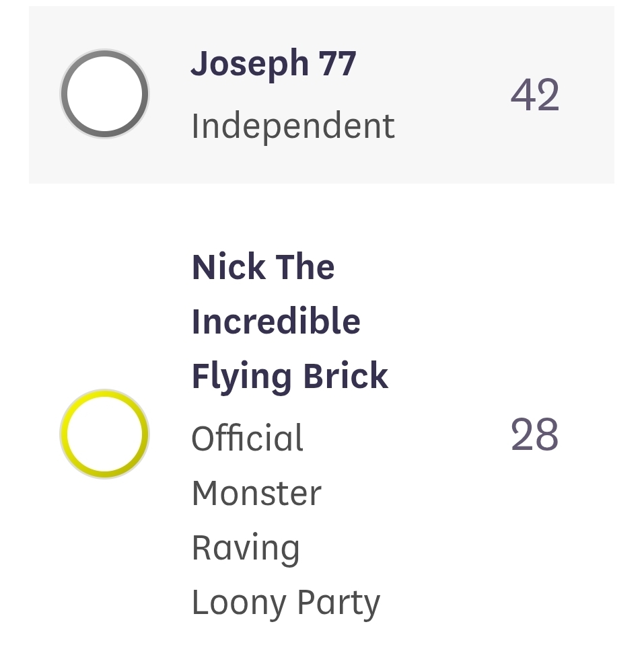The width and height of the screenshot is (644, 651).
Task: Click the word Raving in party name
Action: click(x=246, y=549)
